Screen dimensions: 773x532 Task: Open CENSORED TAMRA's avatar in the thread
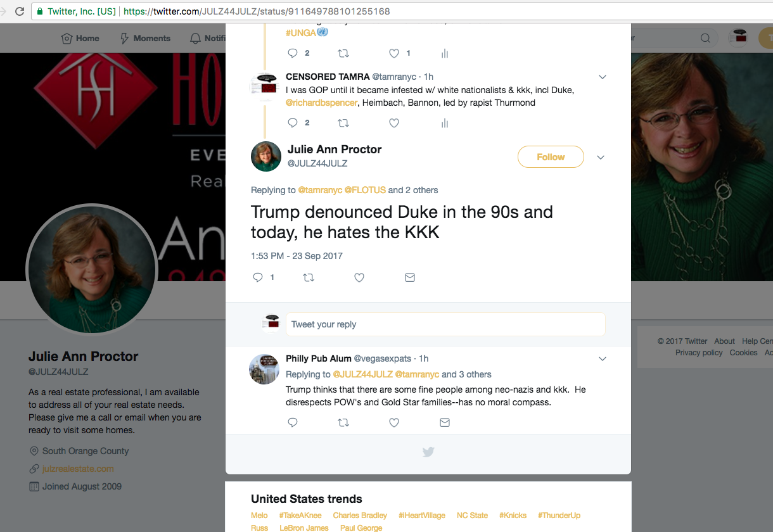coord(265,86)
